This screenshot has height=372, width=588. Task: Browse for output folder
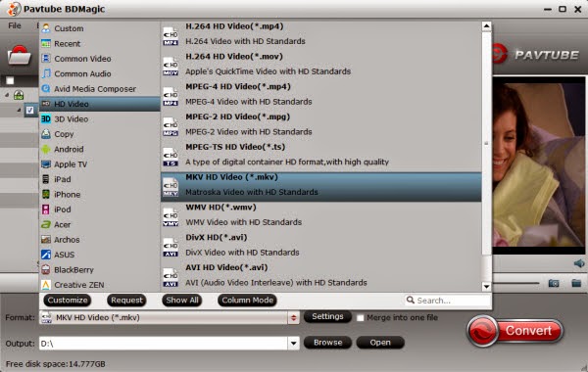(x=327, y=343)
